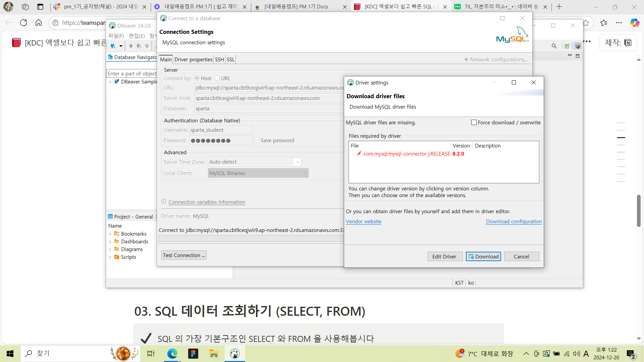Click the Edge home icon

pyautogui.click(x=39, y=23)
